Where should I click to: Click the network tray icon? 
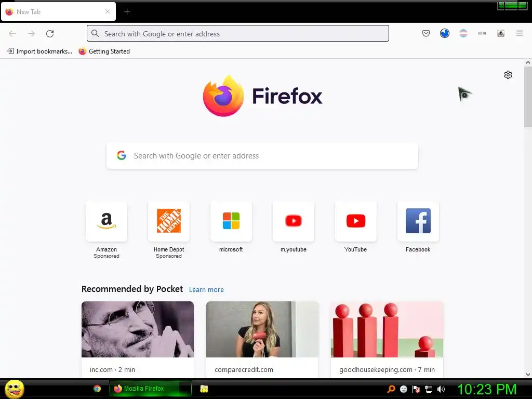pos(429,389)
